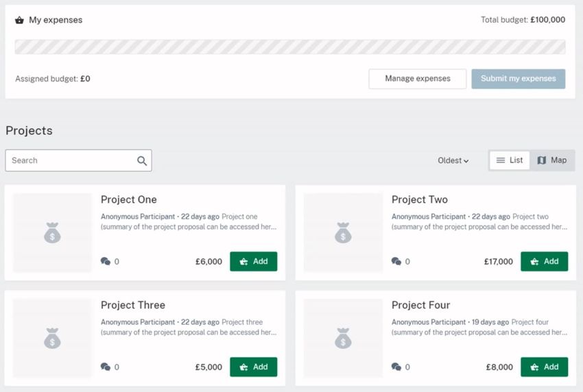Open Project Four money bag thumbnail
Screen dimensions: 583x392
[343, 339]
